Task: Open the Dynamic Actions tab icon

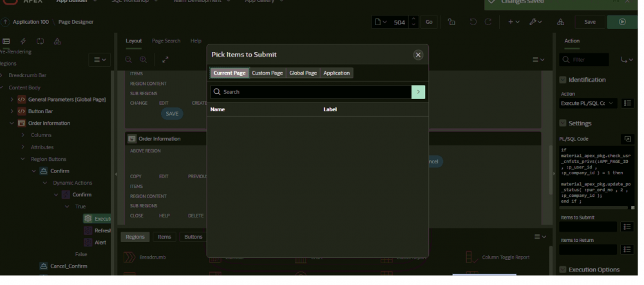Action: coord(23,41)
